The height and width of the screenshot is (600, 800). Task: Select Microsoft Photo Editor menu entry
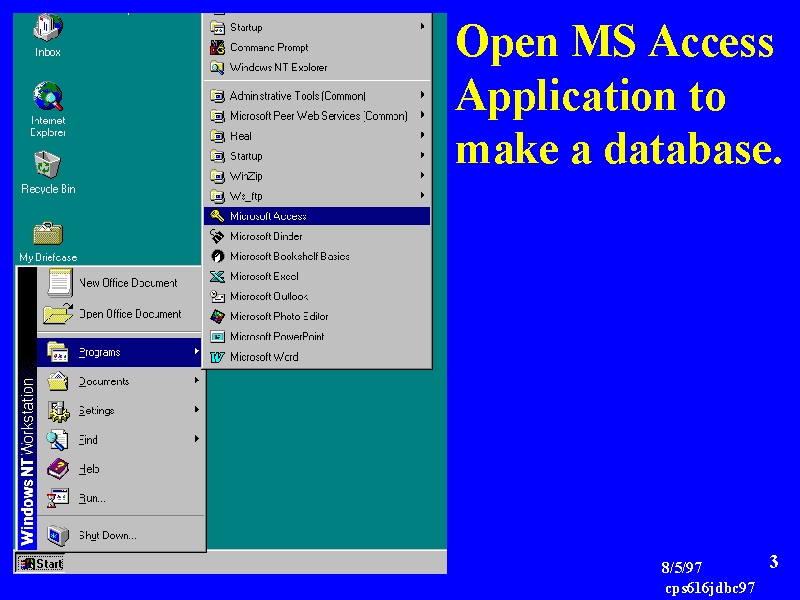click(317, 316)
